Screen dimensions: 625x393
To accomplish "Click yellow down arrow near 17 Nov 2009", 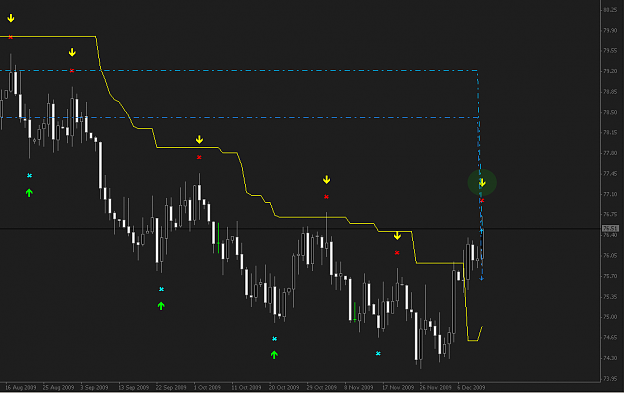I will (397, 236).
